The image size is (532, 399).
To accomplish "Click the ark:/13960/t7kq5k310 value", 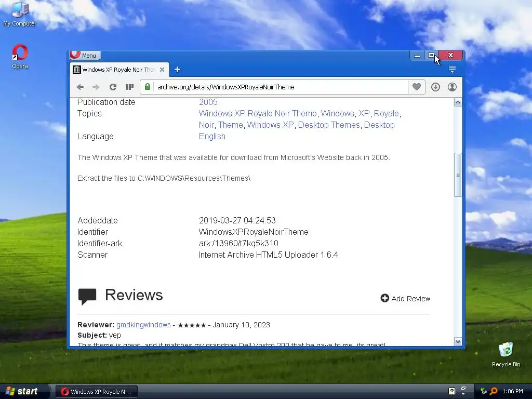I will (238, 244).
